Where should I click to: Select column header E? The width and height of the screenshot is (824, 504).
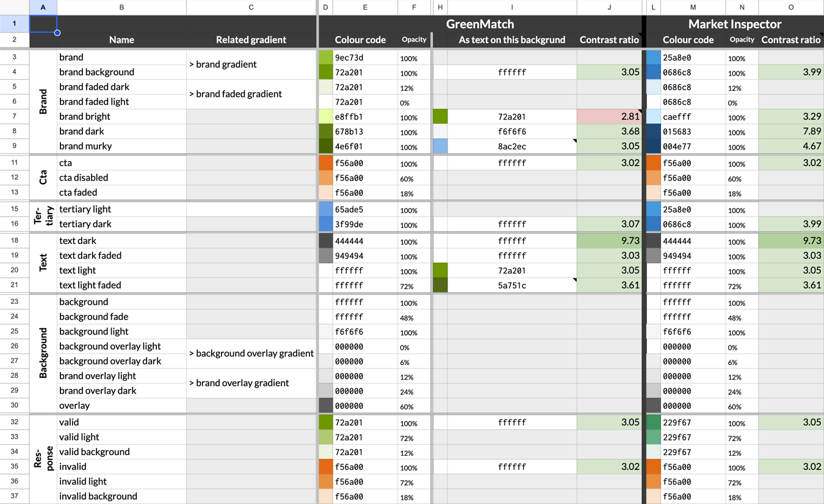tap(365, 7)
